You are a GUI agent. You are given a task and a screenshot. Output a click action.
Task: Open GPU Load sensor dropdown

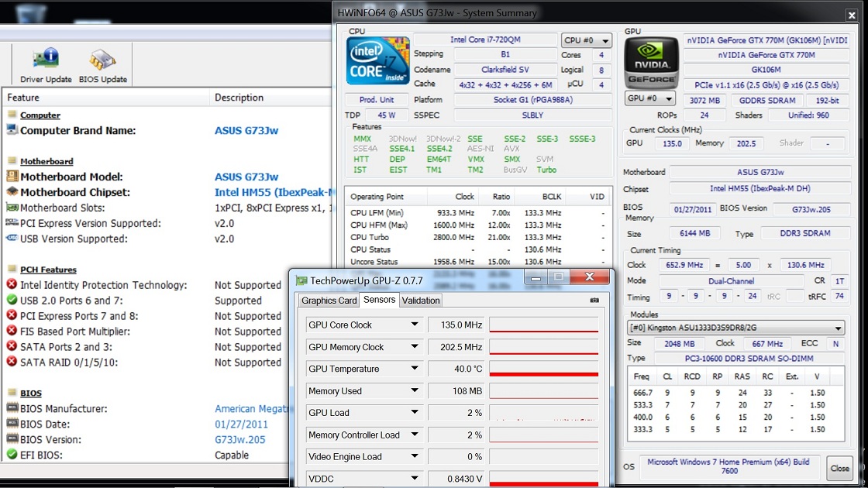click(x=414, y=412)
